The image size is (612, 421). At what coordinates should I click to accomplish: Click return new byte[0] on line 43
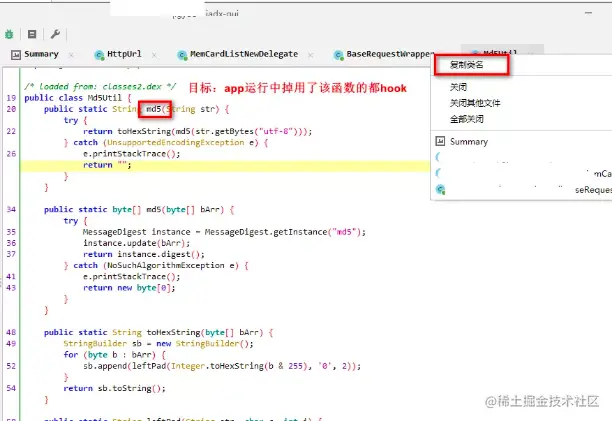(129, 288)
